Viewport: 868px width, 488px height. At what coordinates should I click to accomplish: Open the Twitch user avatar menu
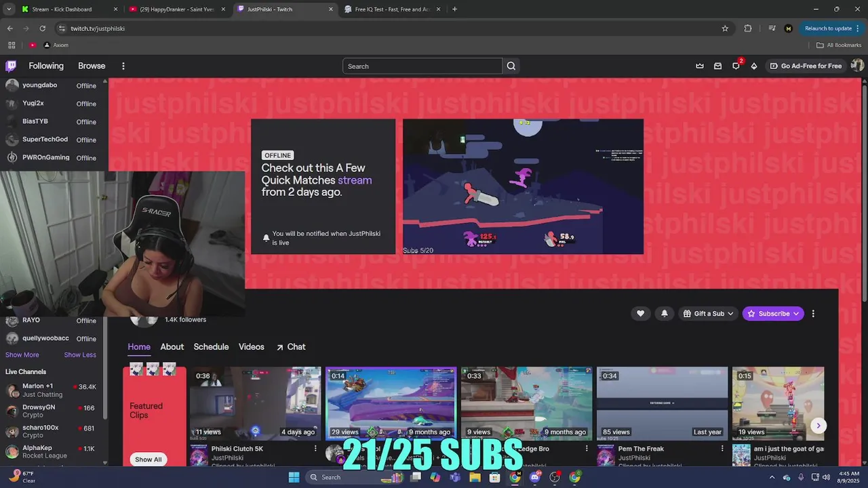click(x=857, y=66)
